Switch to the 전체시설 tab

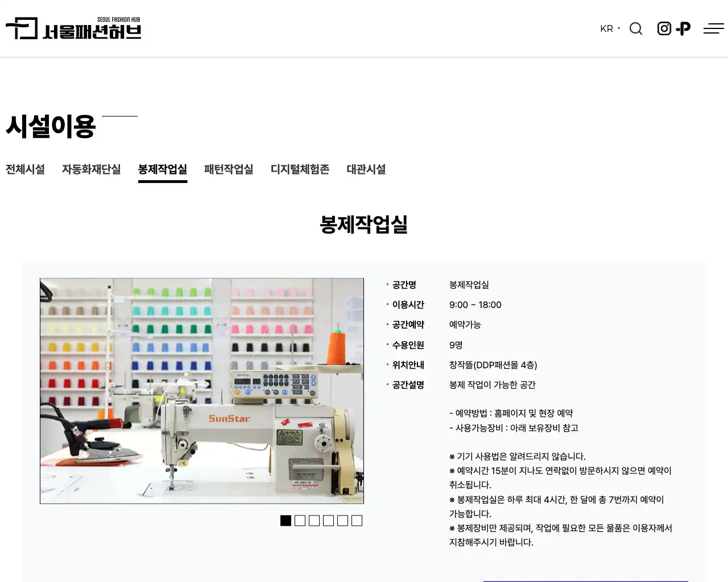tap(25, 169)
